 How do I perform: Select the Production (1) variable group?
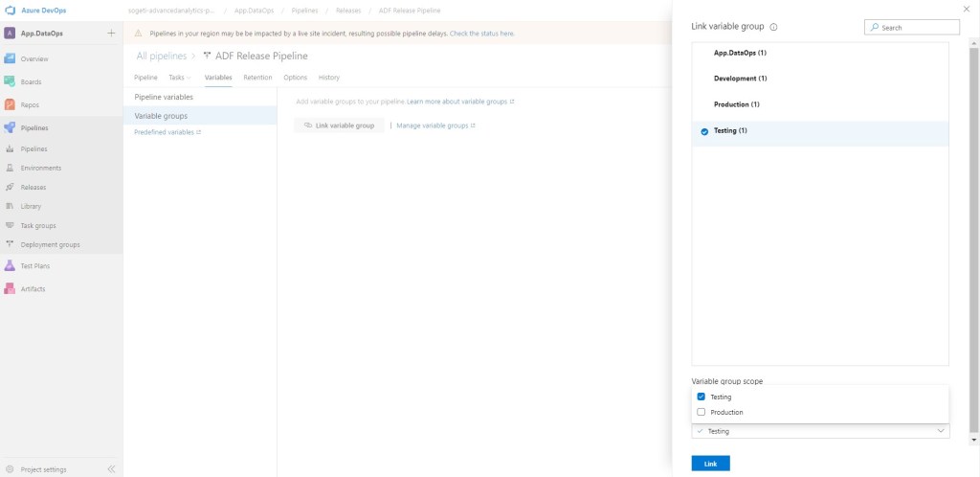(x=736, y=103)
